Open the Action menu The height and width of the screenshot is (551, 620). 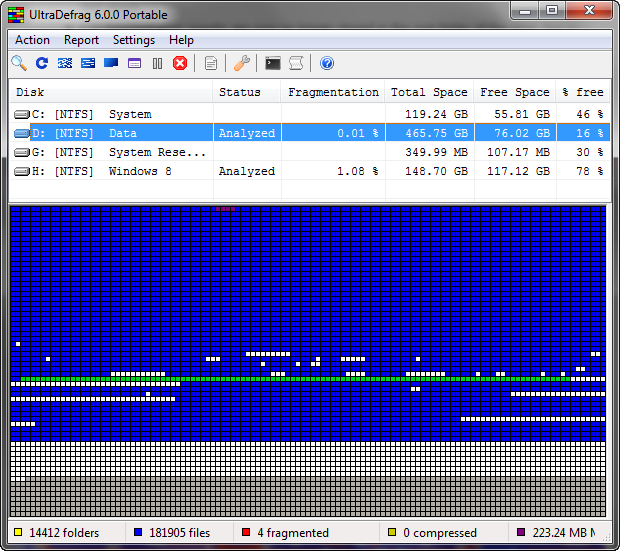point(32,40)
